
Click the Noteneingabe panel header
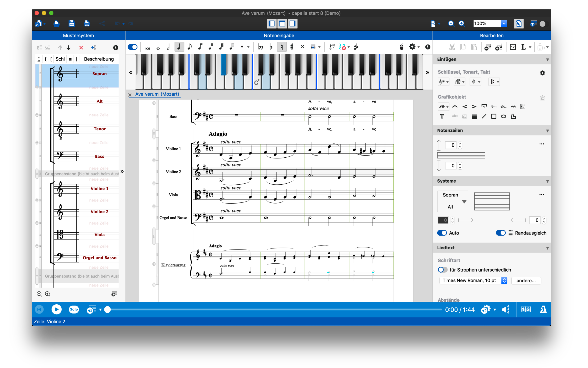point(279,35)
